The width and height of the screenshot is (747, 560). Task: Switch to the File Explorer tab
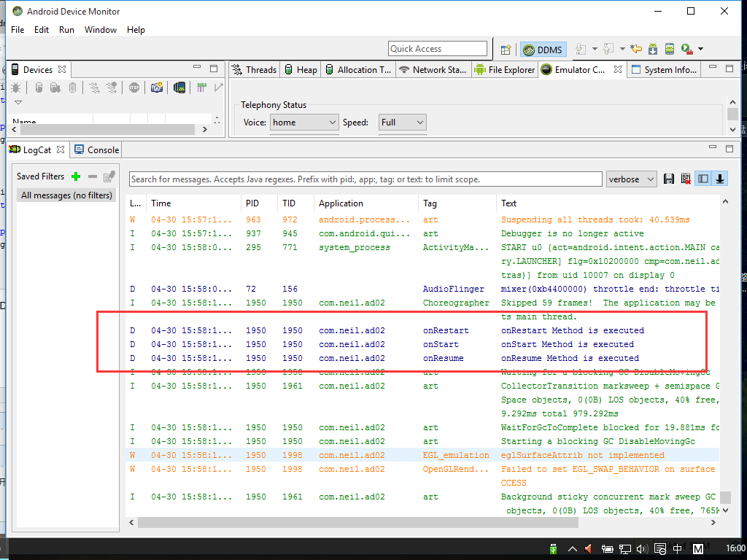[x=505, y=69]
